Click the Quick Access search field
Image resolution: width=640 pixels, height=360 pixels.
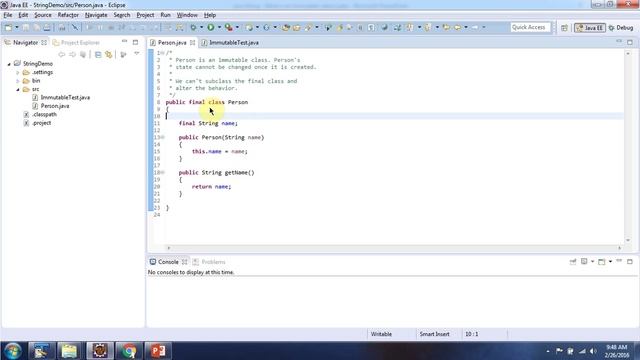(530, 27)
